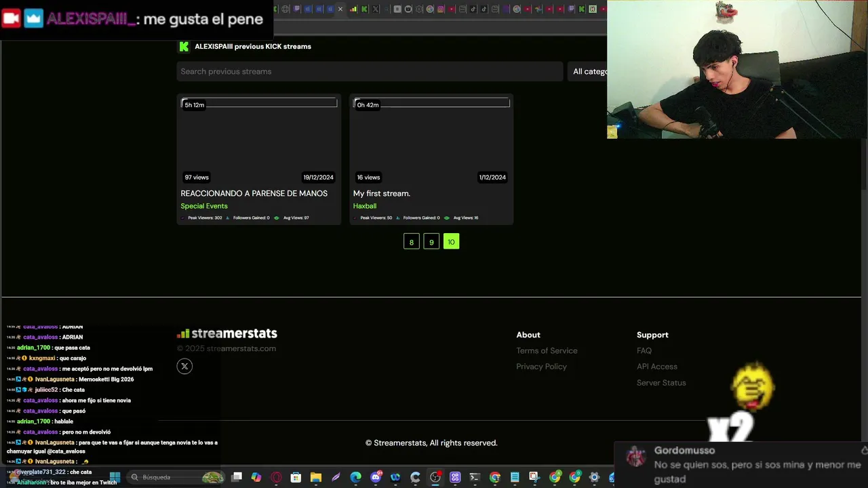The height and width of the screenshot is (488, 868).
Task: Select current page 10 button
Action: point(451,242)
